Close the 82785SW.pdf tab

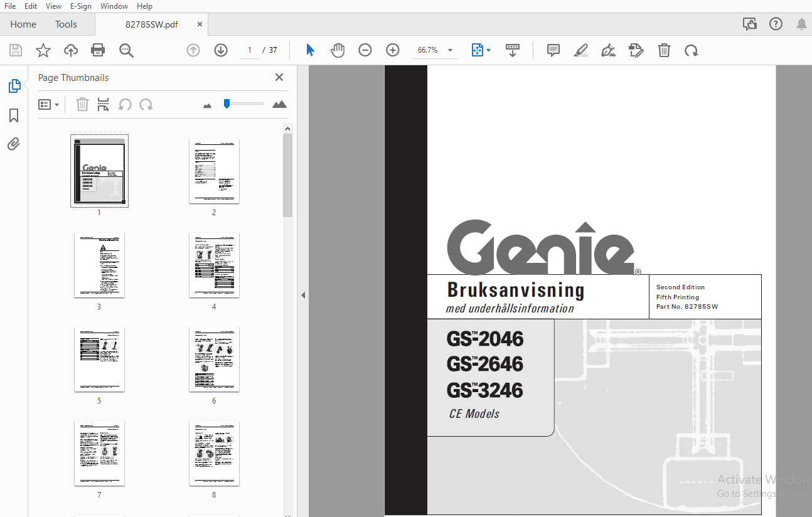coord(200,24)
